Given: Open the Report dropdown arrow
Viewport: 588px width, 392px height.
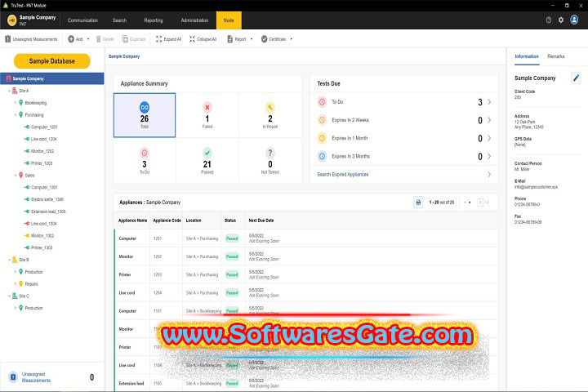Looking at the screenshot, I should (252, 39).
